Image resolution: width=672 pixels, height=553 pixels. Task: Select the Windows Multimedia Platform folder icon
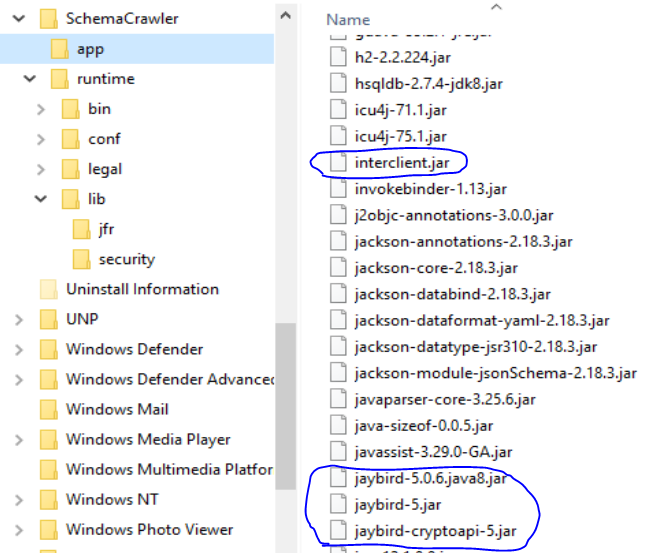(48, 469)
